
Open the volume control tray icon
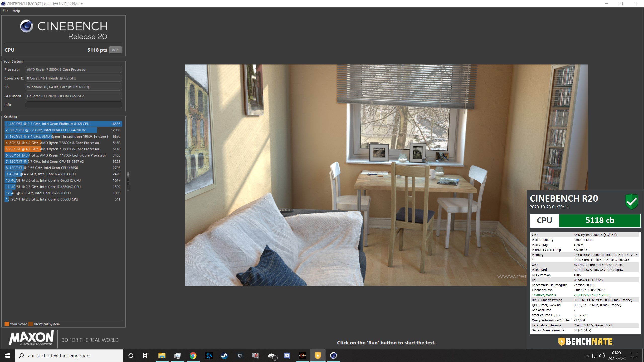602,356
